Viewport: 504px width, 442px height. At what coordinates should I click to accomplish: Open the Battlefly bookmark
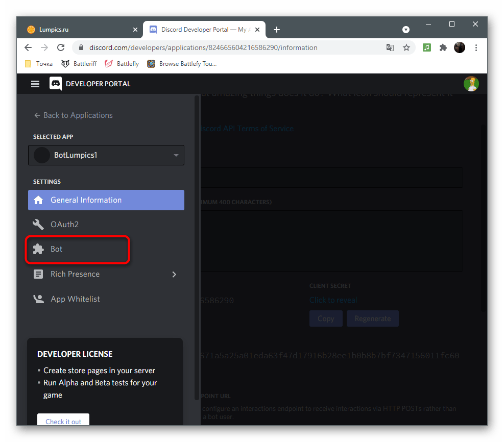(122, 64)
